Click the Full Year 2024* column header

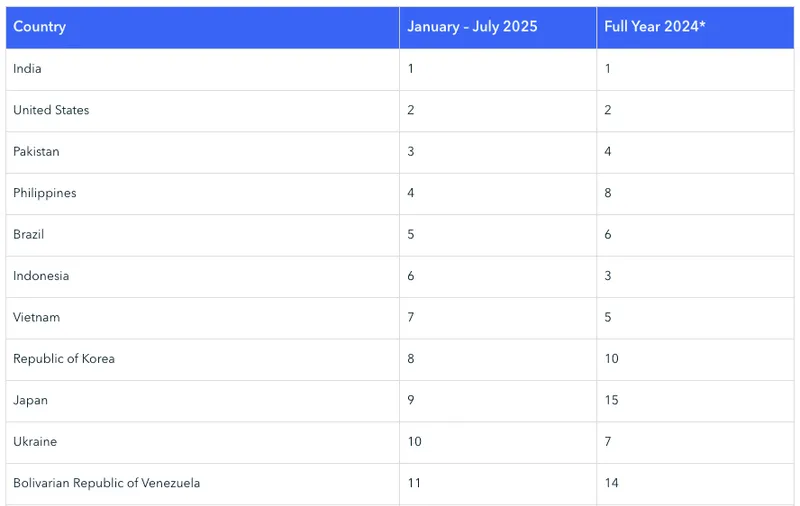tap(655, 27)
